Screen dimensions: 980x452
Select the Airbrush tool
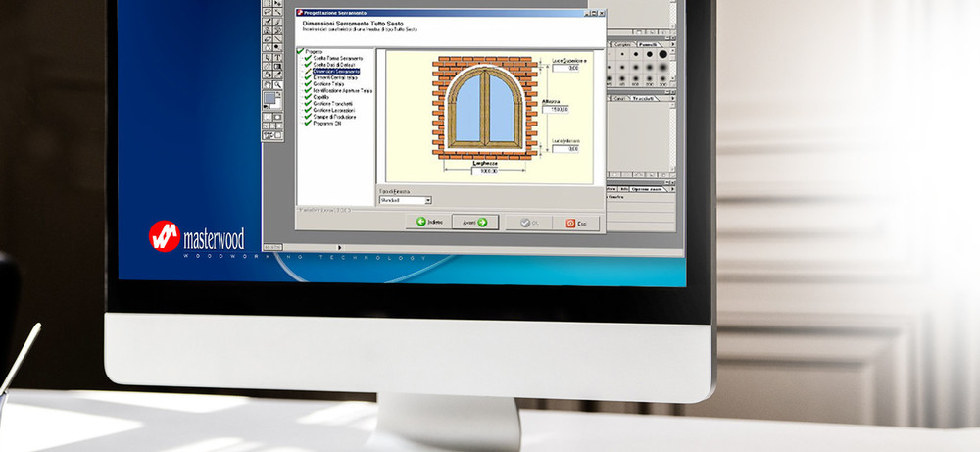pyautogui.click(x=267, y=22)
